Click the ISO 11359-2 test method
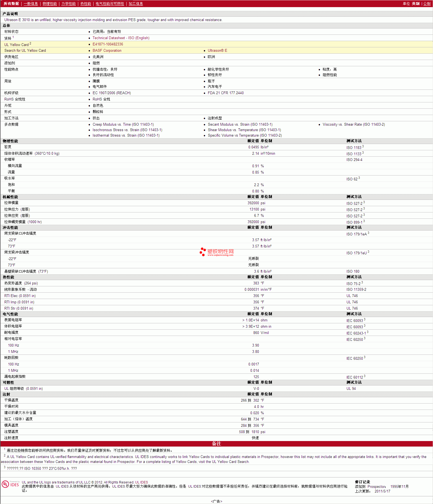This screenshot has width=433, height=504. [x=356, y=289]
